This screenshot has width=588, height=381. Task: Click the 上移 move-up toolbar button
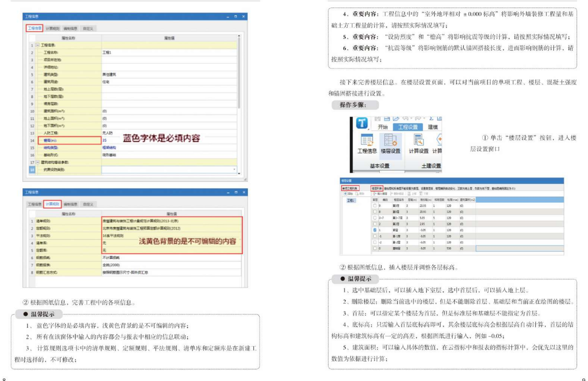pos(412,194)
